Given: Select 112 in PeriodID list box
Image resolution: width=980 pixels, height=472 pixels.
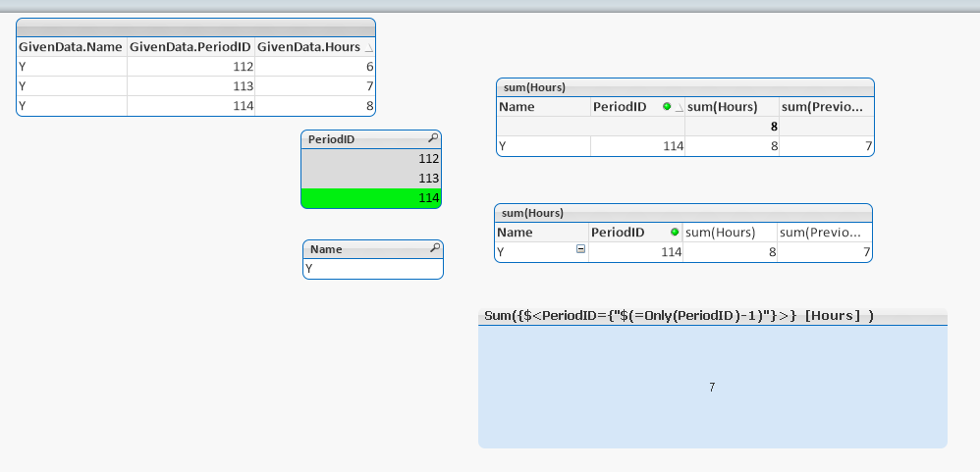Looking at the screenshot, I should [x=371, y=159].
